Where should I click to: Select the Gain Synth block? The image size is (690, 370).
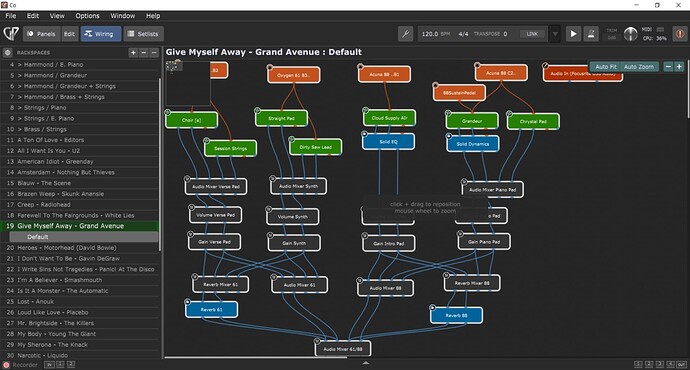[294, 243]
